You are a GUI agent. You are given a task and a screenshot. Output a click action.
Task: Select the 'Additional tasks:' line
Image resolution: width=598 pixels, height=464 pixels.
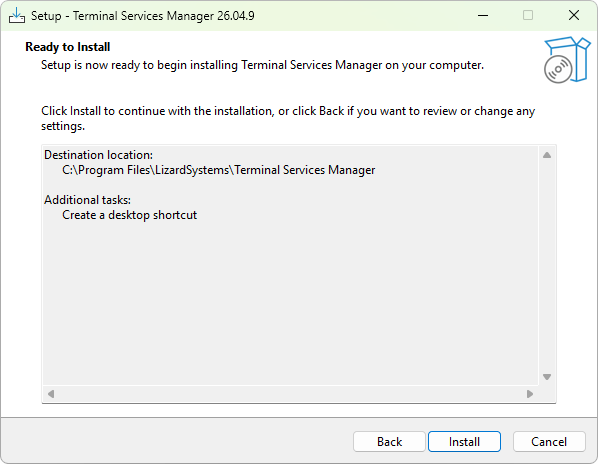point(87,200)
